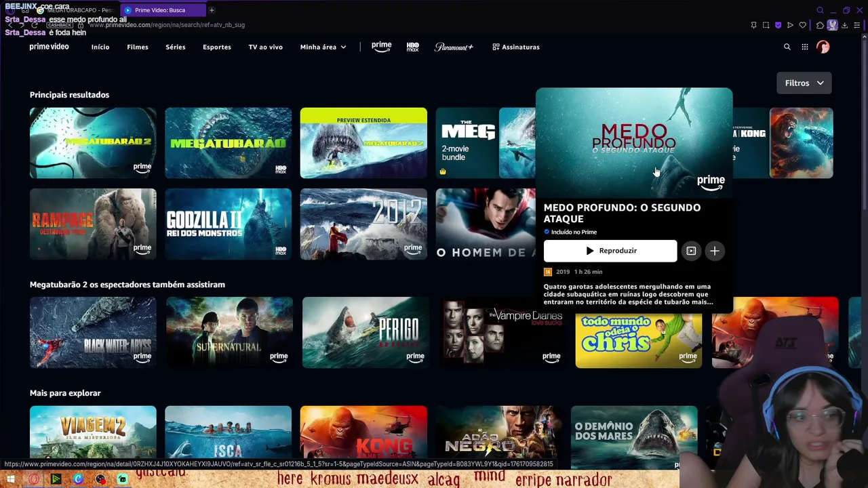Open O Demônio dos Mares thumbnail
This screenshot has width=868, height=488.
[634, 437]
